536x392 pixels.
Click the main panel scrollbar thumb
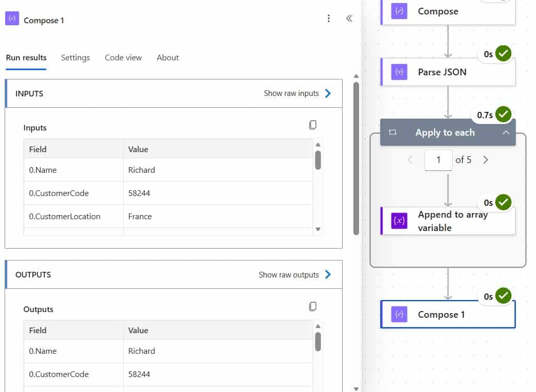356,158
